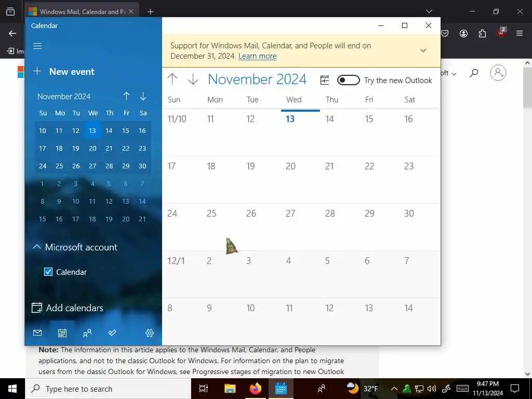Go to previous month in mini calendar
The image size is (532, 399).
tap(127, 96)
